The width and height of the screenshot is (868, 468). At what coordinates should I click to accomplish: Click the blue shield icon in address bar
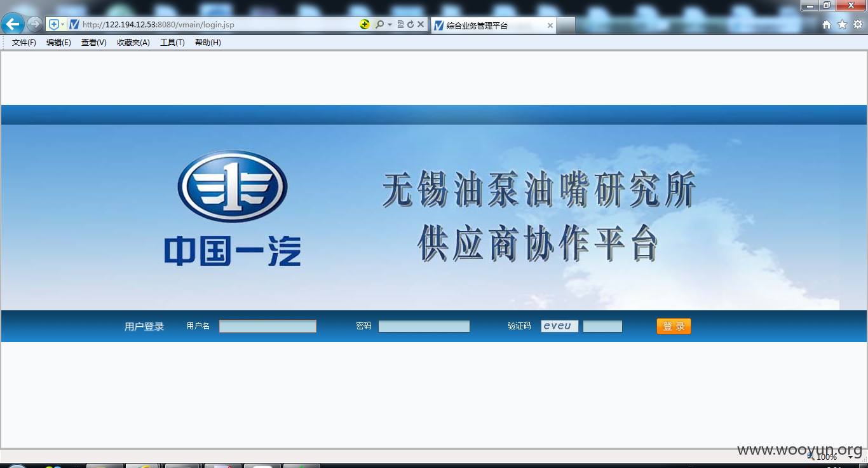click(54, 24)
